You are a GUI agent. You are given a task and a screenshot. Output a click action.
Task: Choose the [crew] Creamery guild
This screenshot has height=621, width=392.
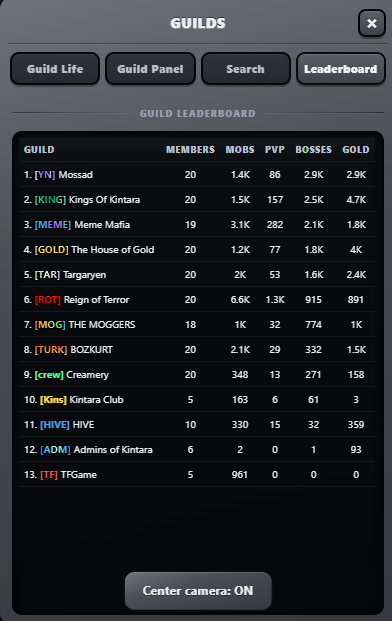tap(197, 374)
